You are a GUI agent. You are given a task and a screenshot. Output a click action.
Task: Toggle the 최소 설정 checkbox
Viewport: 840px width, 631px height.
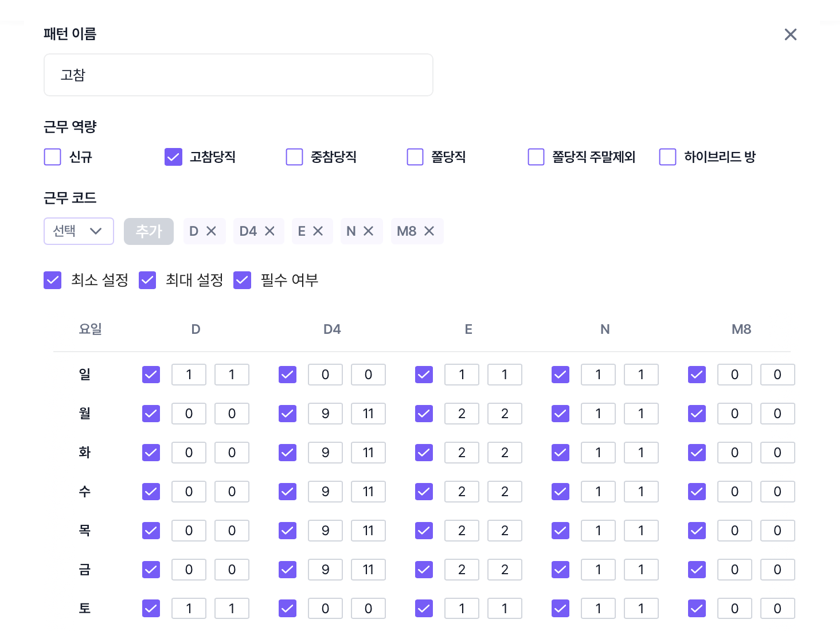click(x=53, y=281)
